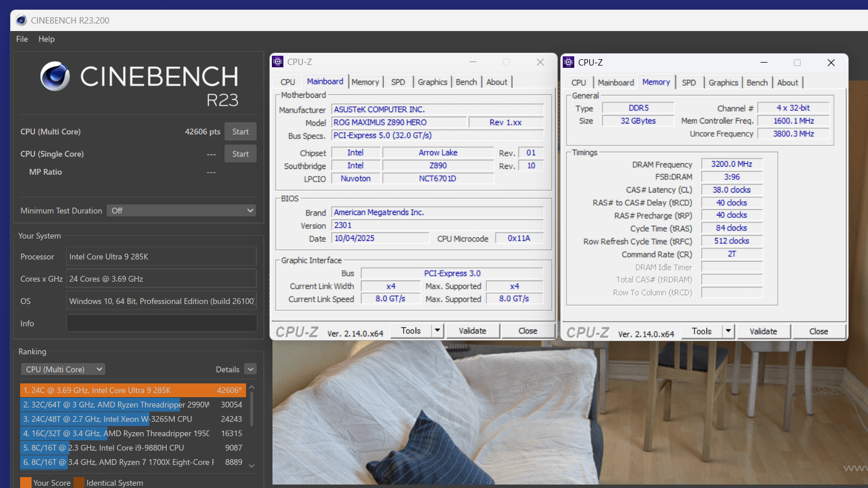Open Tools dropdown arrow in Mainboard window
Image resolution: width=868 pixels, height=488 pixels.
click(x=437, y=331)
